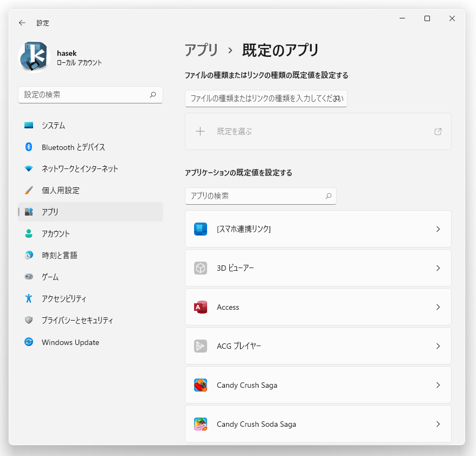This screenshot has width=476, height=456.
Task: Open the スマホ連携リンク defaults entry
Action: click(x=318, y=229)
